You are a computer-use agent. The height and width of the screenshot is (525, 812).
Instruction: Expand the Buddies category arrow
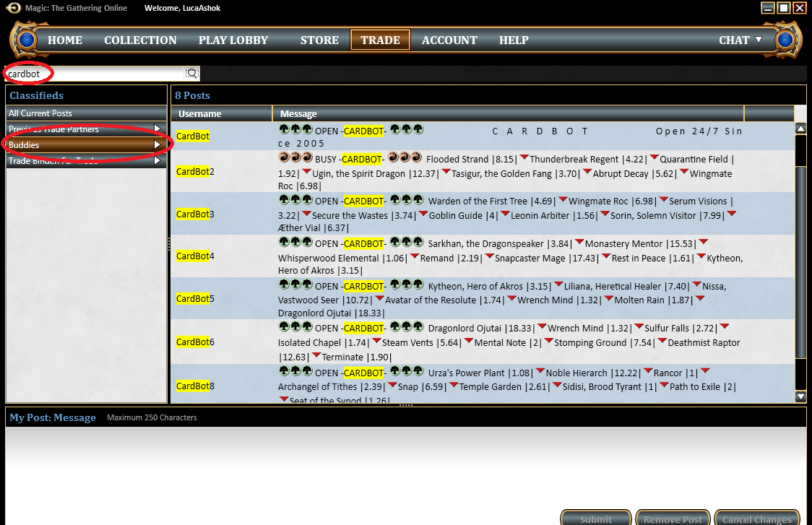157,145
